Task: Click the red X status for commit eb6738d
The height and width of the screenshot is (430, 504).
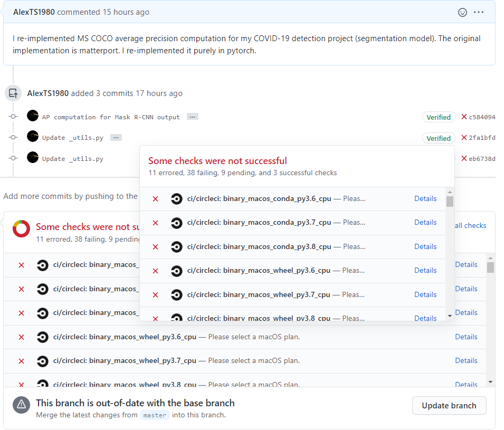Action: point(464,158)
